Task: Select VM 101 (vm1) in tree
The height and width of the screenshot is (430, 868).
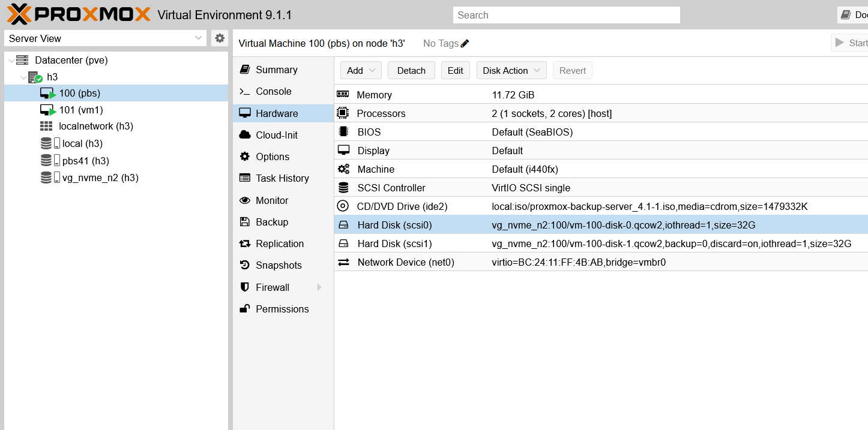Action: coord(116,110)
